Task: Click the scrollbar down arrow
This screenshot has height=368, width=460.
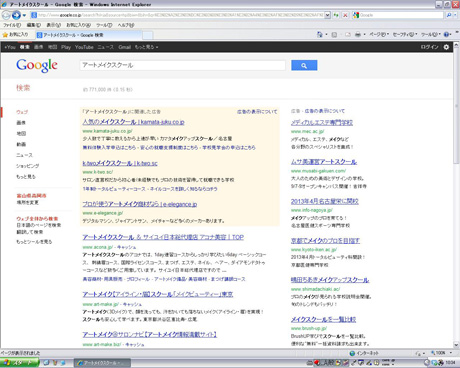Action: pyautogui.click(x=456, y=345)
